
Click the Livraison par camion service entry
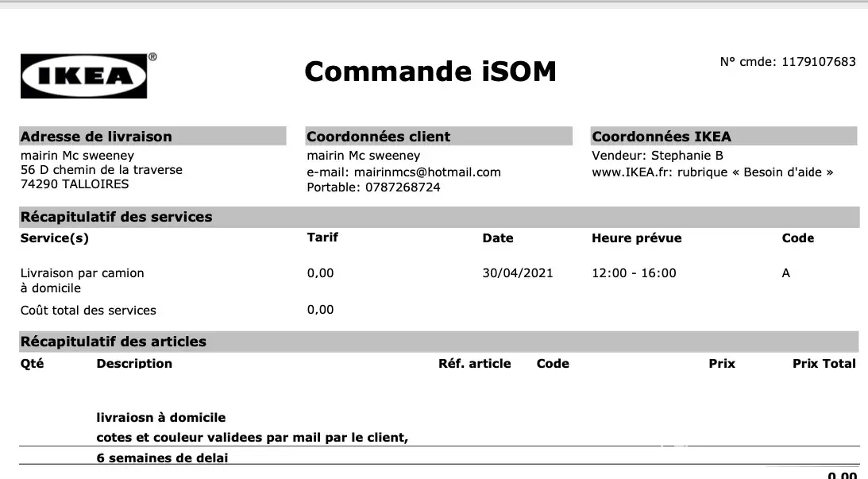pos(83,273)
